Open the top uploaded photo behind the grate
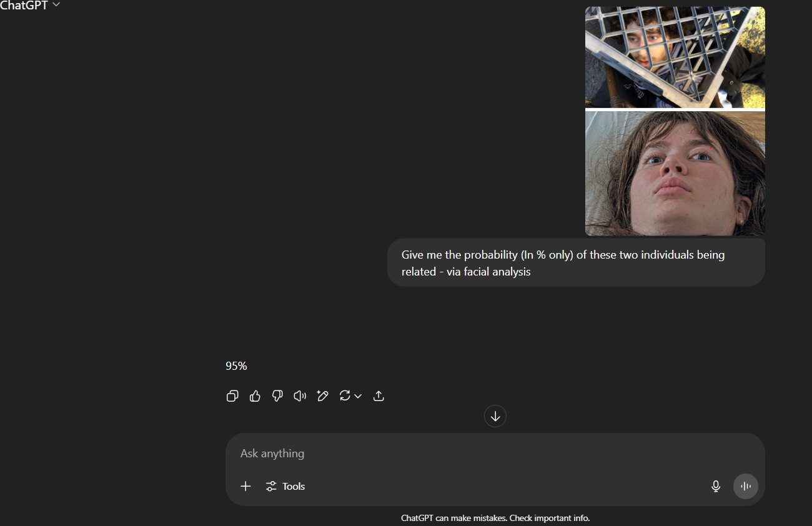The height and width of the screenshot is (526, 812). coord(675,57)
